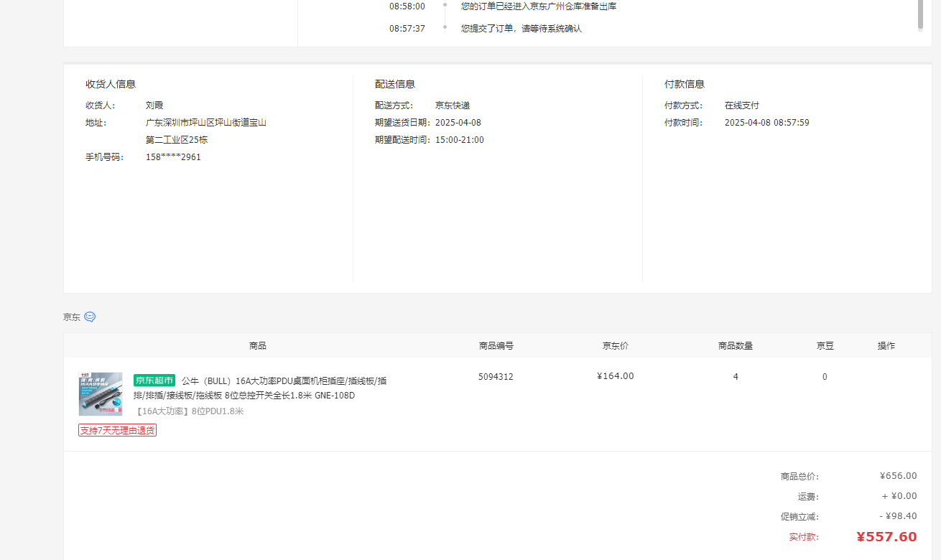
Task: Select the unit price ¥164.00
Action: click(616, 376)
